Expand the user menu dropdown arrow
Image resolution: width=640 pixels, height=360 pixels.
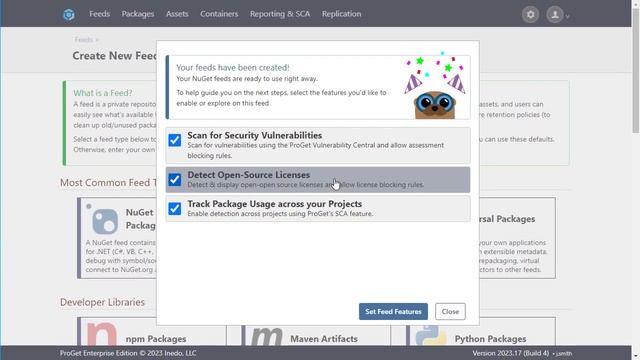point(567,17)
